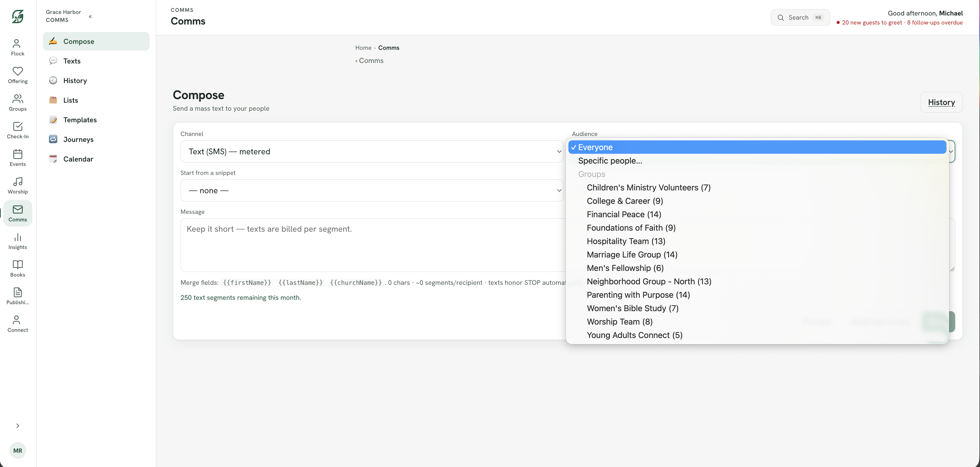
Task: Open Texts in Comms sidebar
Action: coord(96,61)
